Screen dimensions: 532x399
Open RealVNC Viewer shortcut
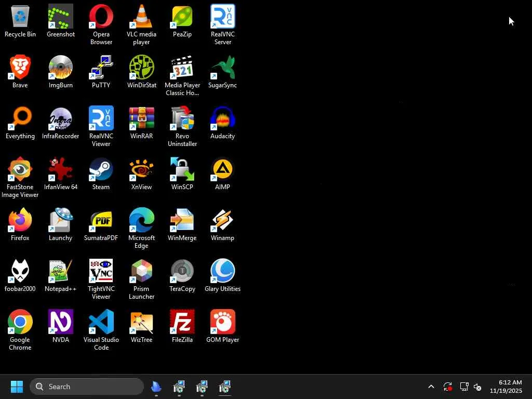pyautogui.click(x=101, y=127)
